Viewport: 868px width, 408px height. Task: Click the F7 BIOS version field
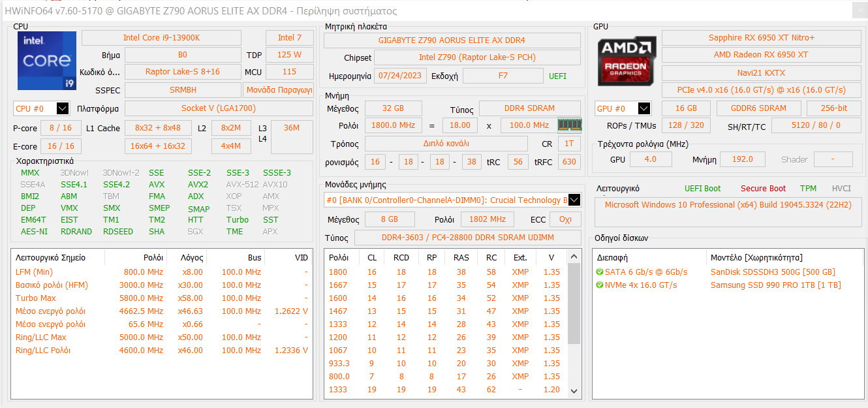click(503, 76)
